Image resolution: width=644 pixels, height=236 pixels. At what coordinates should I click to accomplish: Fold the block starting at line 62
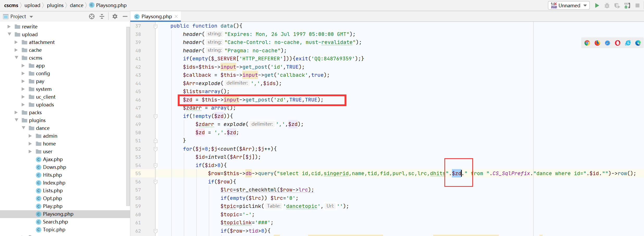click(156, 231)
